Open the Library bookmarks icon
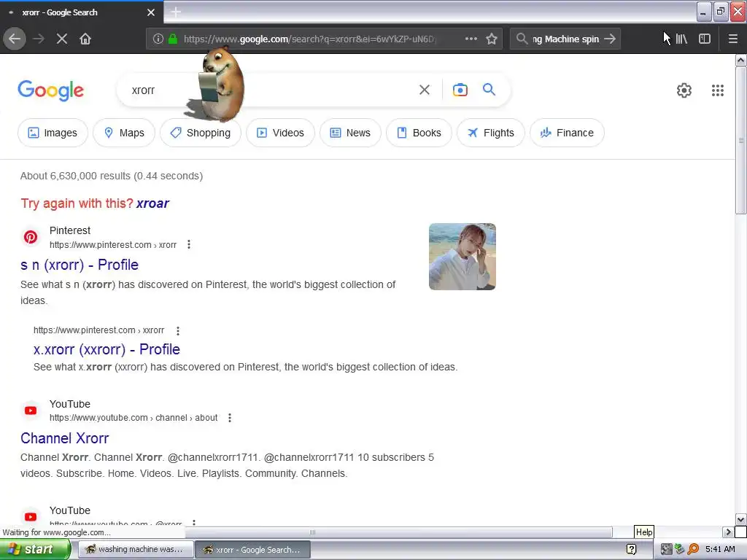Screen dimensions: 747x560 [x=681, y=39]
